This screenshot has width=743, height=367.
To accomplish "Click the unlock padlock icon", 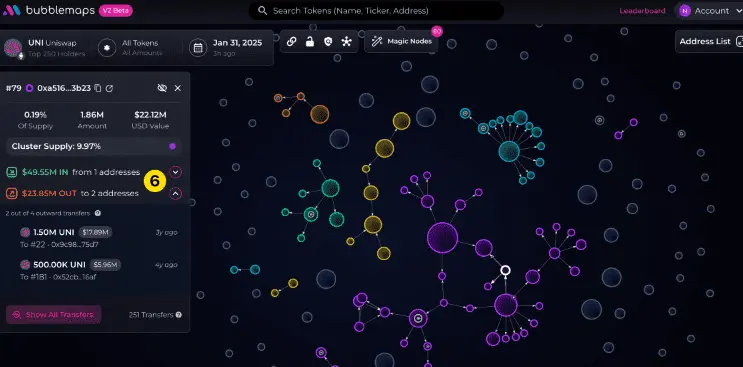I will click(309, 41).
